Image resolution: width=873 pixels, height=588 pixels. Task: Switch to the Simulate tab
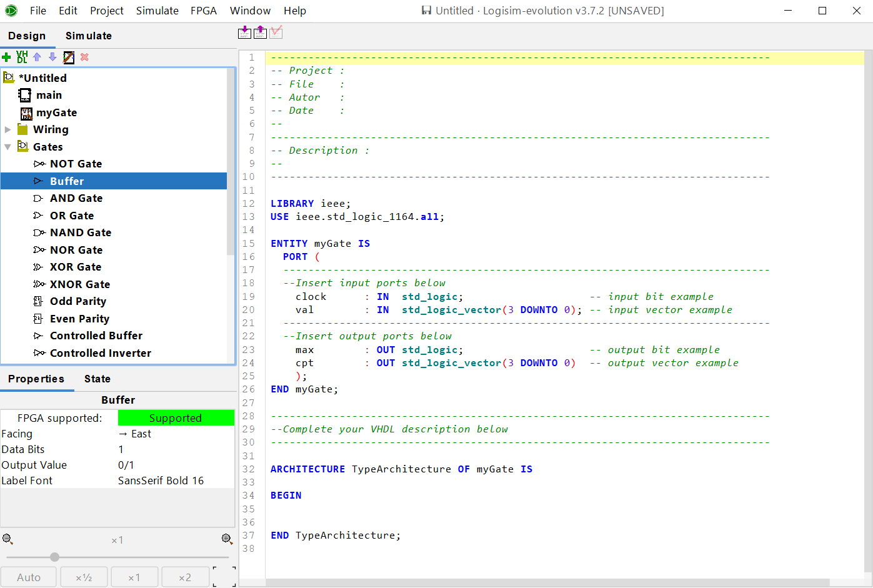[x=88, y=36]
